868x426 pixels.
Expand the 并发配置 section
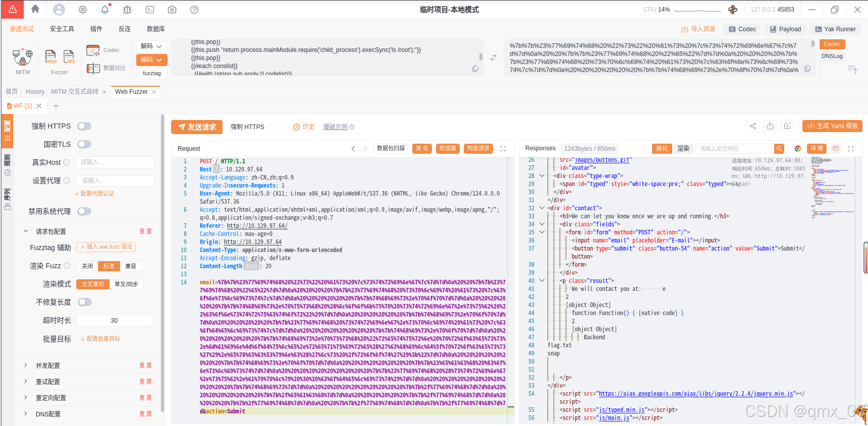[26, 365]
